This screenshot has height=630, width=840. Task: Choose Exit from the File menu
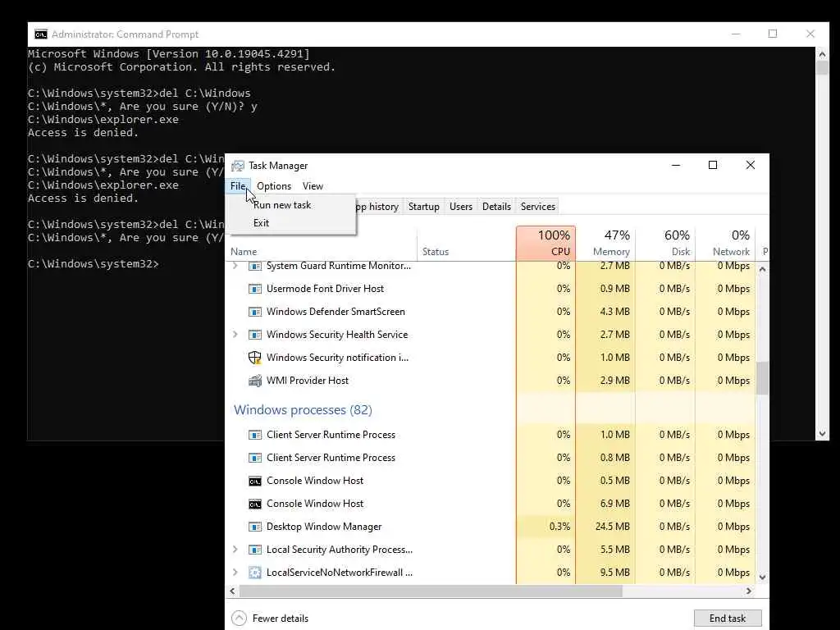262,223
